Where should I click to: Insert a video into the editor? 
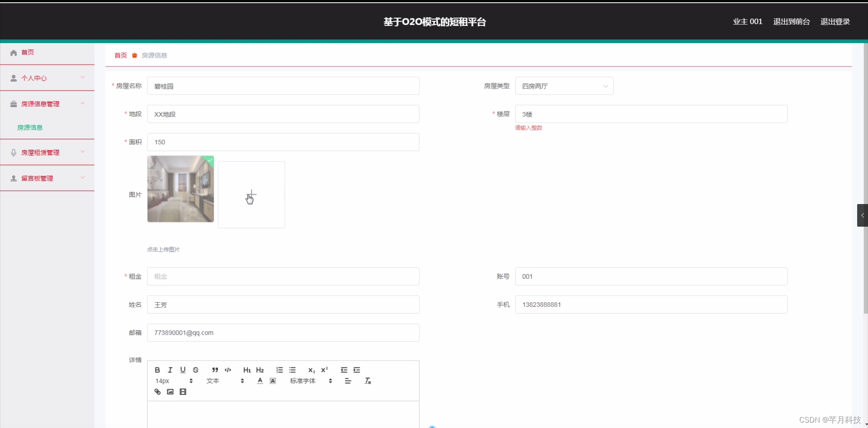click(x=183, y=392)
